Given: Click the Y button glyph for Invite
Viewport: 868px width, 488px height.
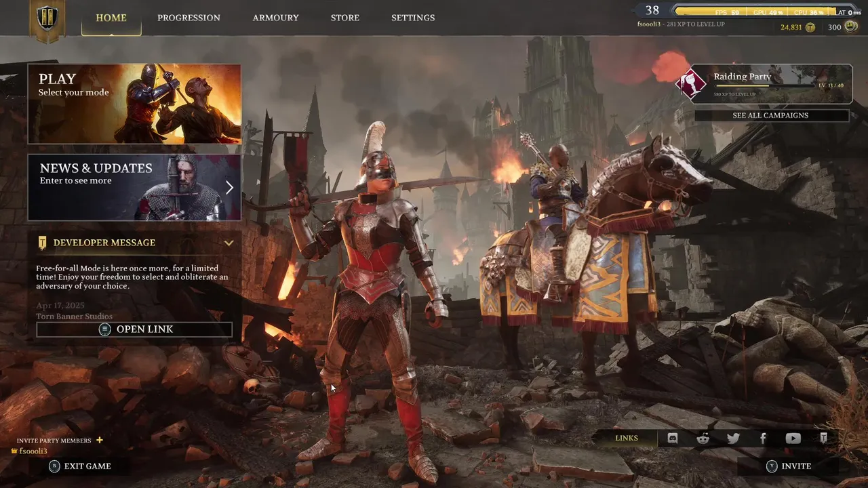Looking at the screenshot, I should tap(772, 466).
